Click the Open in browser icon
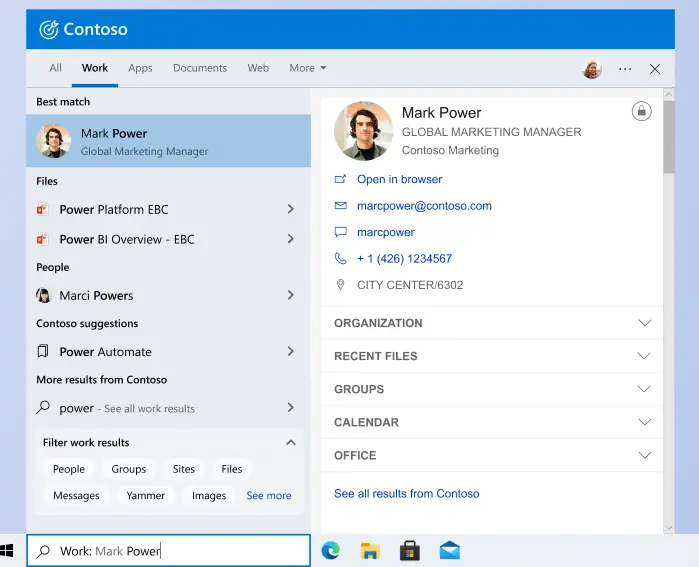This screenshot has width=699, height=567. point(341,179)
